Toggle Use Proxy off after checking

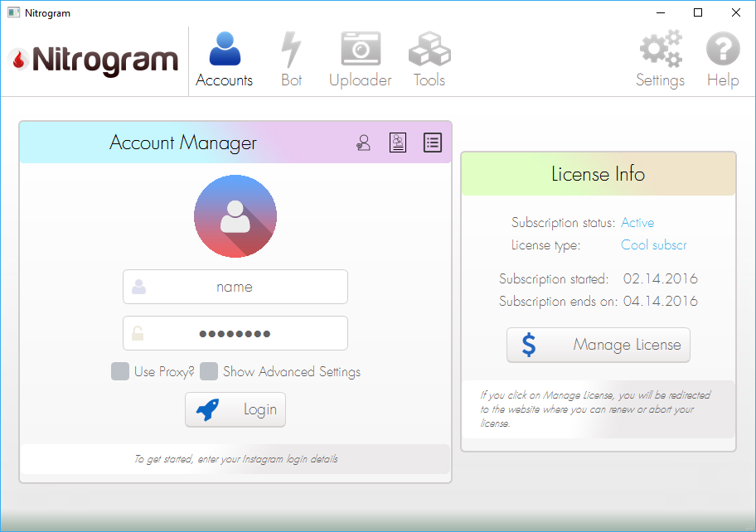pos(119,372)
